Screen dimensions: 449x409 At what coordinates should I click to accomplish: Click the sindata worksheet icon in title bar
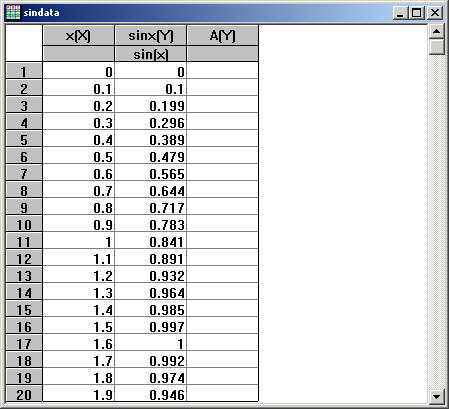(x=13, y=13)
